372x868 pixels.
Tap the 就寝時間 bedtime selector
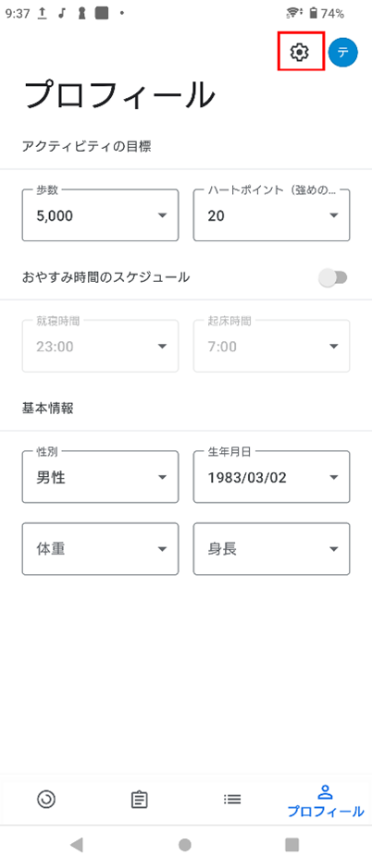[x=100, y=346]
